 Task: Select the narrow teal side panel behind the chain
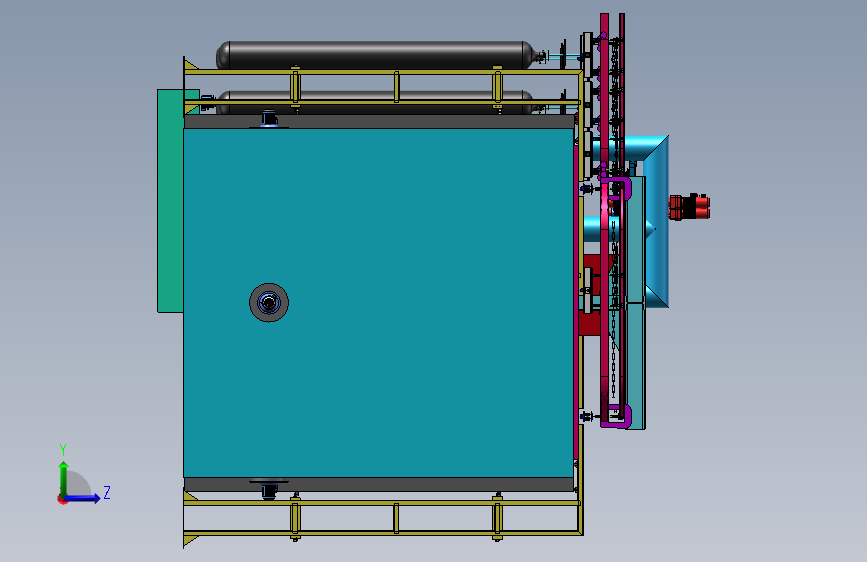point(636,303)
